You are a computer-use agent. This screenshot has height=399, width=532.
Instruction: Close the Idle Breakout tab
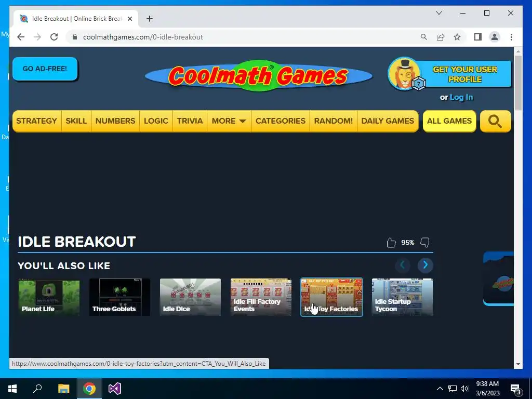(129, 19)
